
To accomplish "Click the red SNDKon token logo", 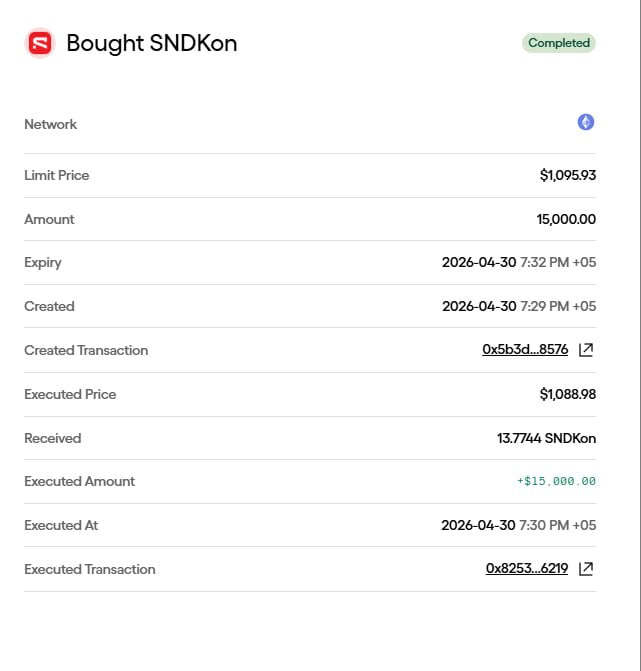I will coord(40,43).
